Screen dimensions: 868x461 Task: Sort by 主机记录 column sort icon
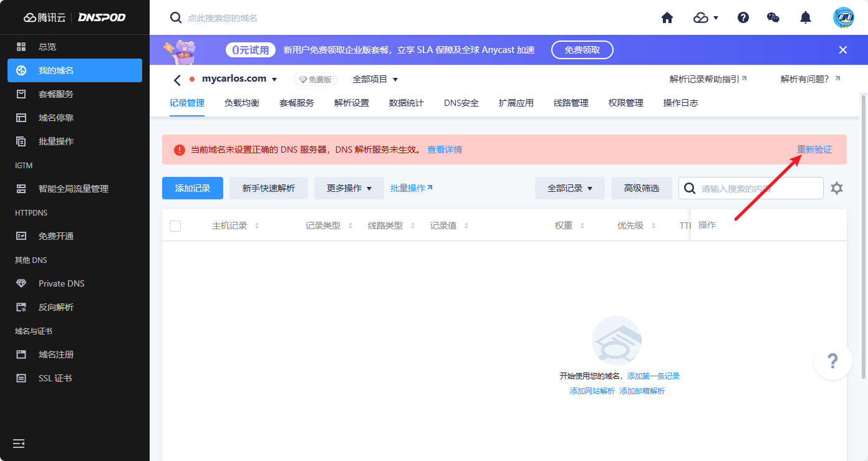257,226
